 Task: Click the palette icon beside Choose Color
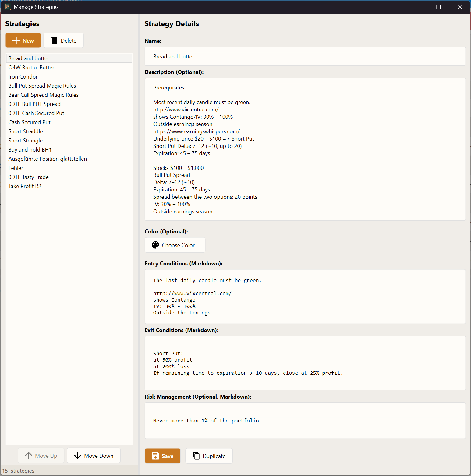coord(156,245)
